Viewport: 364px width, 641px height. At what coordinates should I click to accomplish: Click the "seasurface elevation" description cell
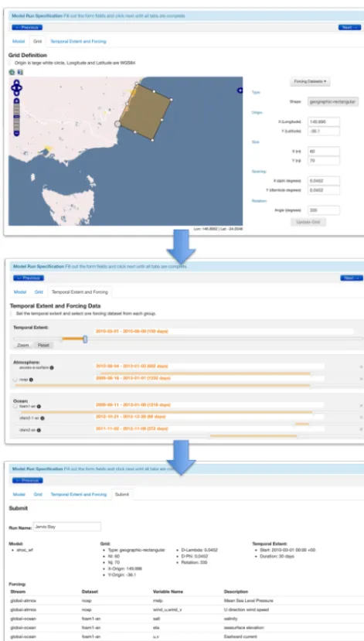[x=244, y=628]
